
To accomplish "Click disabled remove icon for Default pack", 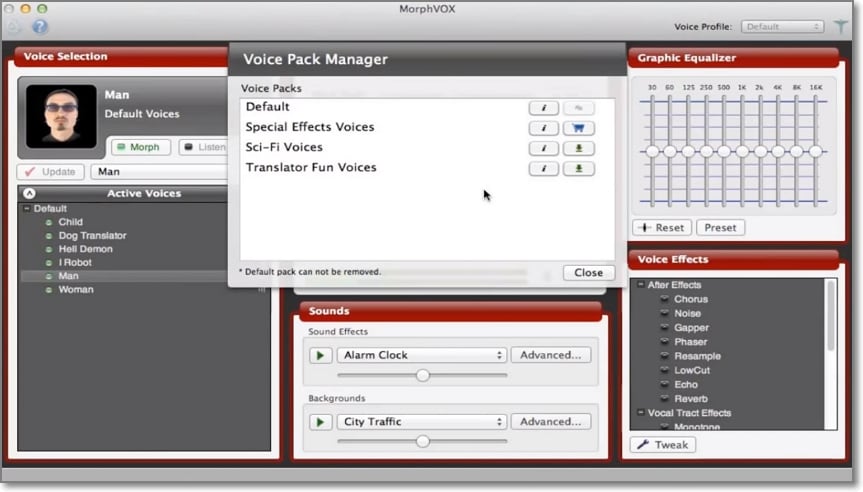I will point(578,108).
